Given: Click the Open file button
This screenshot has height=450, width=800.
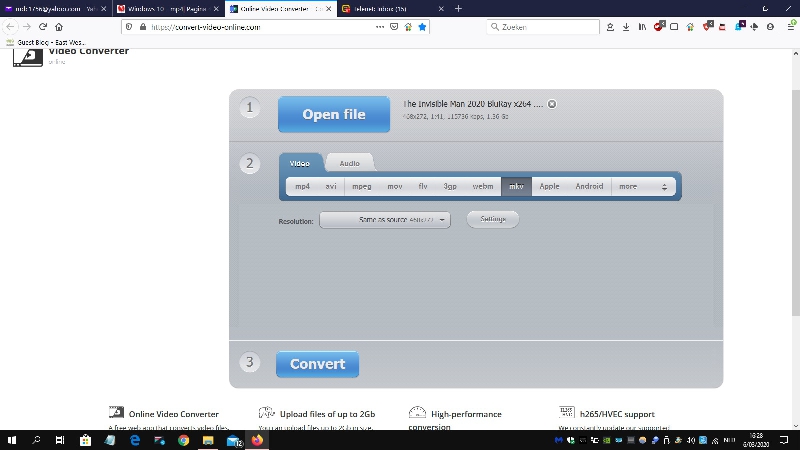Looking at the screenshot, I should pyautogui.click(x=334, y=115).
